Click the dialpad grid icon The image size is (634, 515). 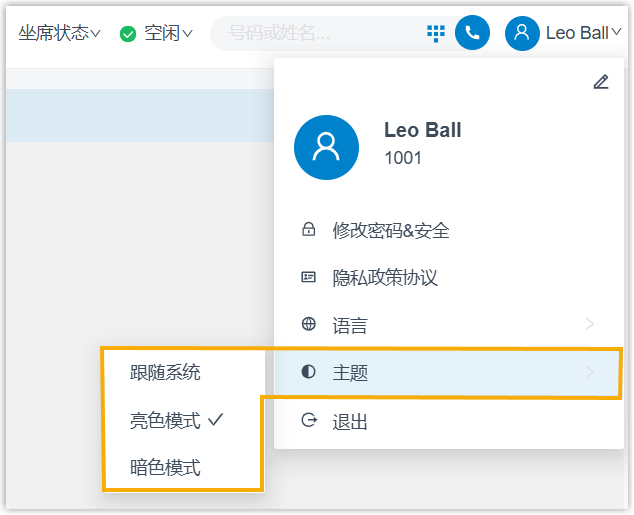(x=436, y=33)
